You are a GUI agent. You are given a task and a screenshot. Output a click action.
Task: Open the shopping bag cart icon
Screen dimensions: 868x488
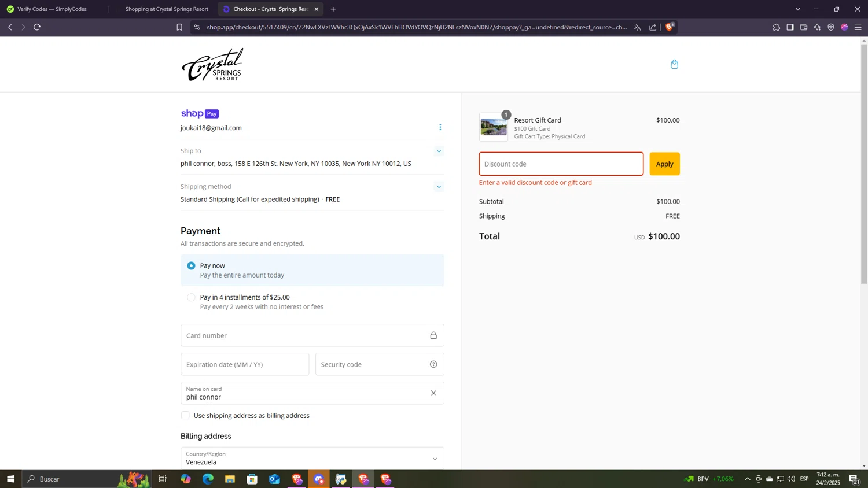674,64
